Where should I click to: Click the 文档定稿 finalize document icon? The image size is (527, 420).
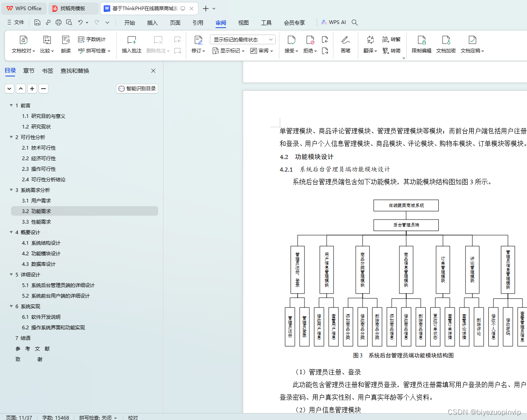click(472, 40)
